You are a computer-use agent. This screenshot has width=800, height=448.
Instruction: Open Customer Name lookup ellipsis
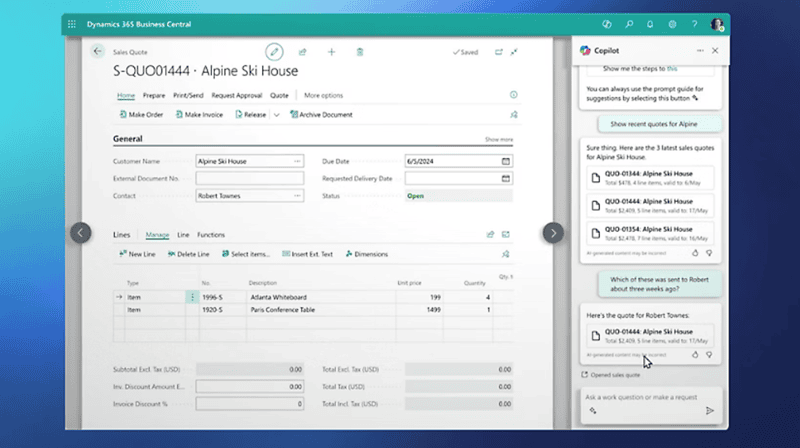click(x=297, y=161)
